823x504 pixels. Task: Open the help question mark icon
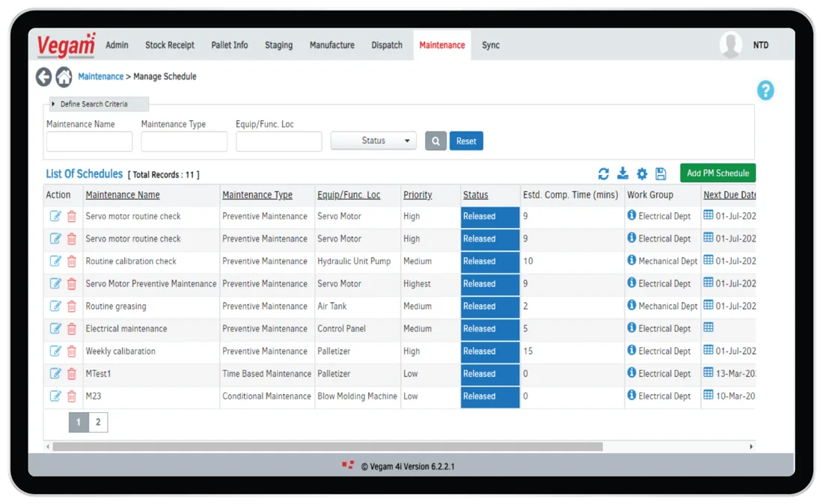(765, 90)
